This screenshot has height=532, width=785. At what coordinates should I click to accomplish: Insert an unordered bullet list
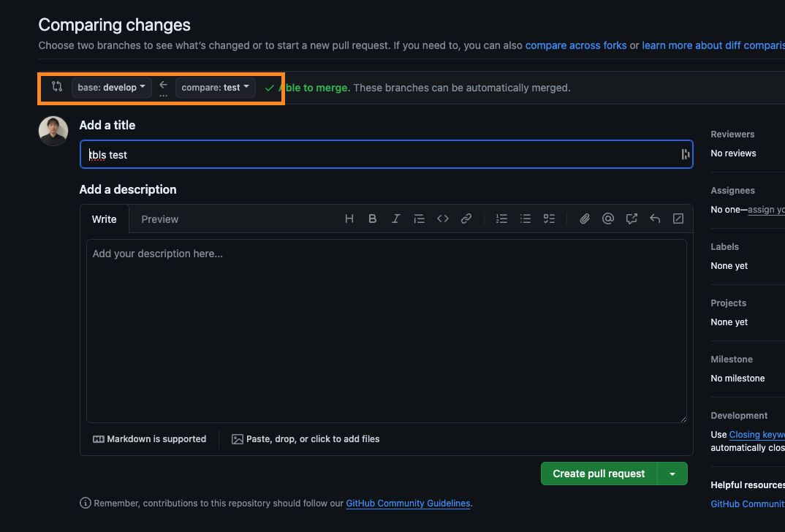coord(526,218)
